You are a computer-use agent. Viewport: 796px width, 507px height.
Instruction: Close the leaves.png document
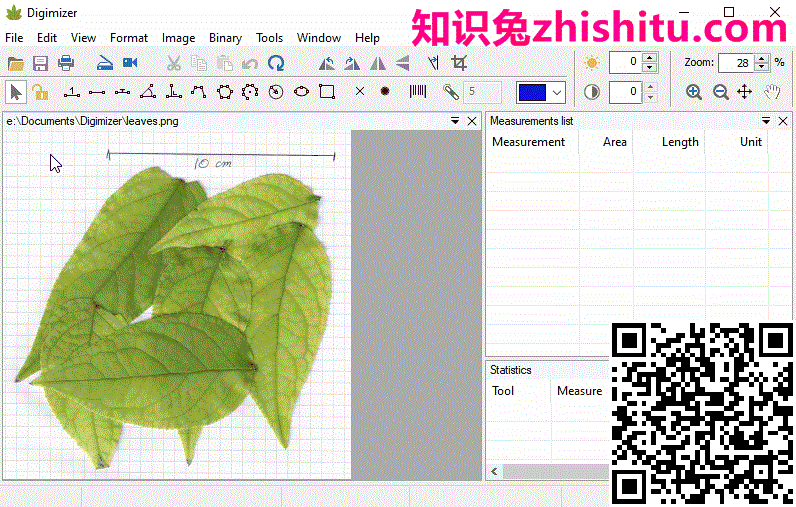click(x=472, y=121)
